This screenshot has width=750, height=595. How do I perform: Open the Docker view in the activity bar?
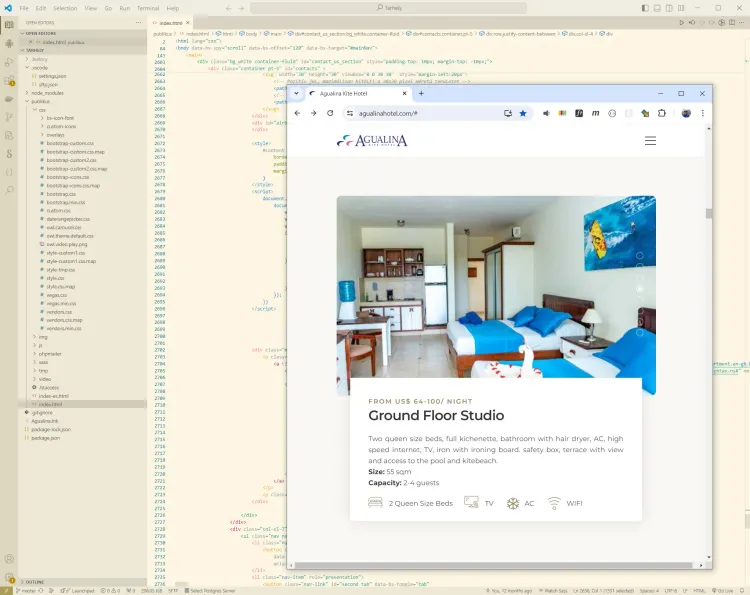point(9,99)
